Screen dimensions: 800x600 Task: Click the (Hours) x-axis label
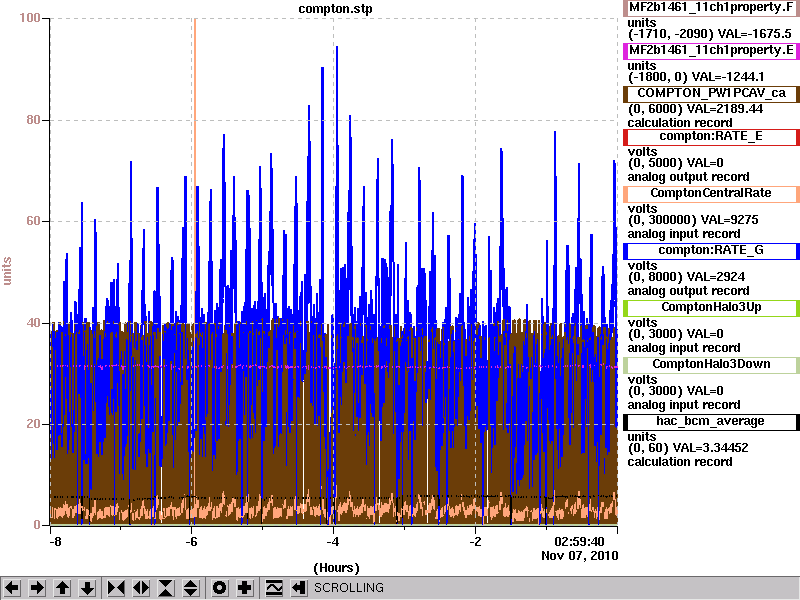(336, 568)
